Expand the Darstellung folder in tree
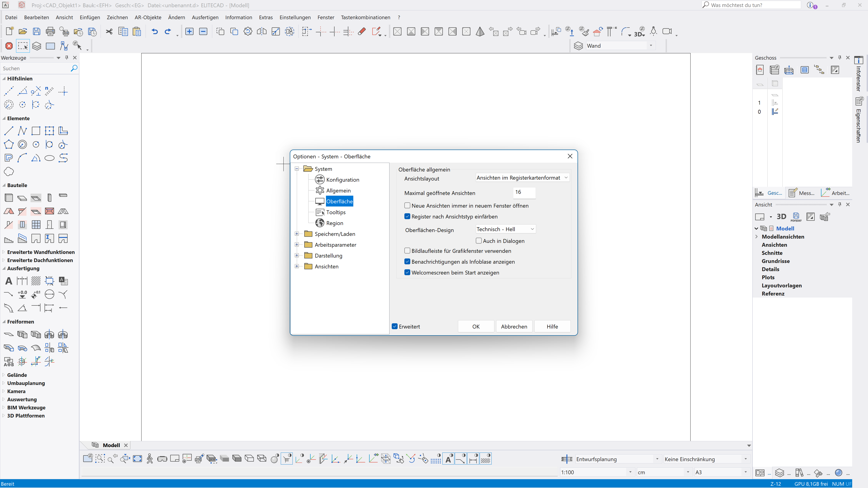 pos(297,255)
